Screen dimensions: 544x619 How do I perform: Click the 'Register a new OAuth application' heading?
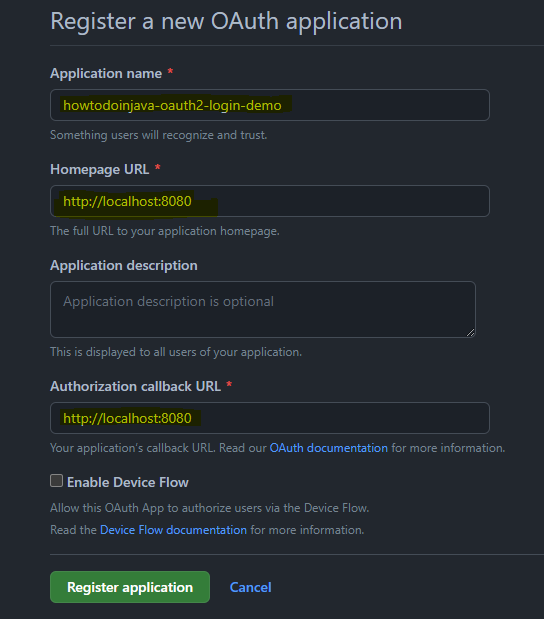pos(226,21)
